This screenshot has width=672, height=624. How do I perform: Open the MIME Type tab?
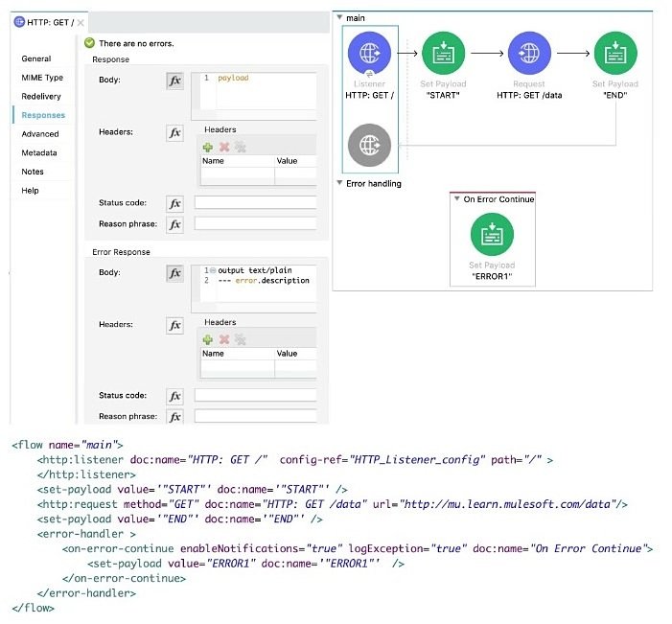coord(42,78)
